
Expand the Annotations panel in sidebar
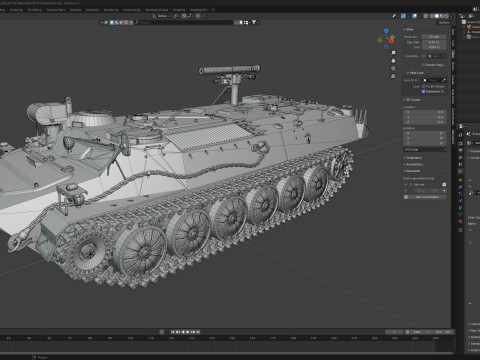(414, 164)
